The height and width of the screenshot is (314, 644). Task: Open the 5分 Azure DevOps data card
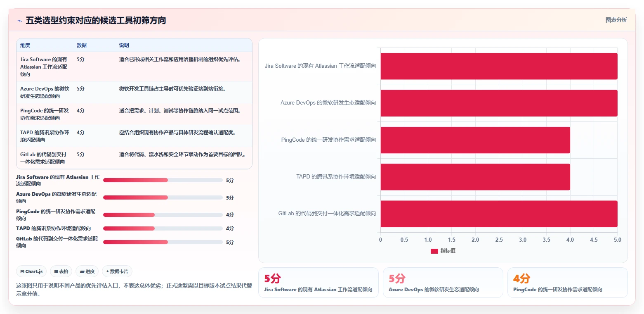[443, 283]
